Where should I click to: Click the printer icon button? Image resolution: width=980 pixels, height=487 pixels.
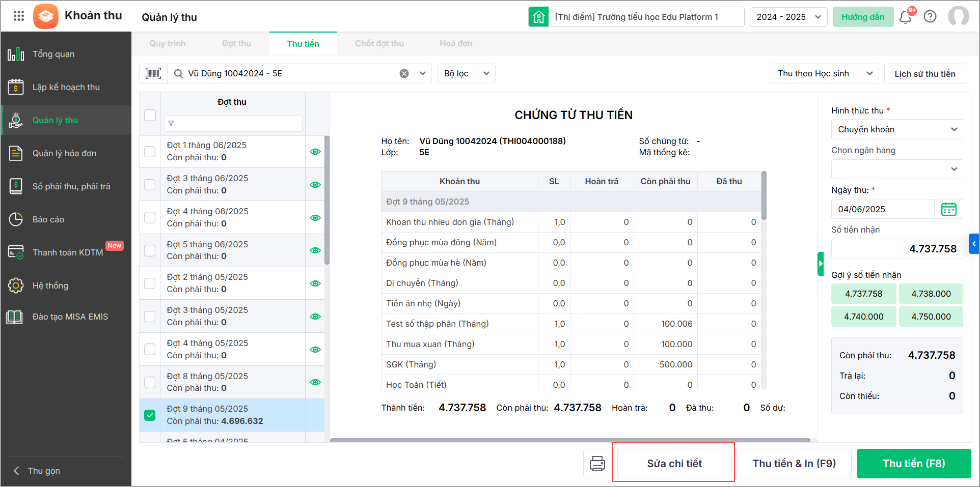coord(597,464)
